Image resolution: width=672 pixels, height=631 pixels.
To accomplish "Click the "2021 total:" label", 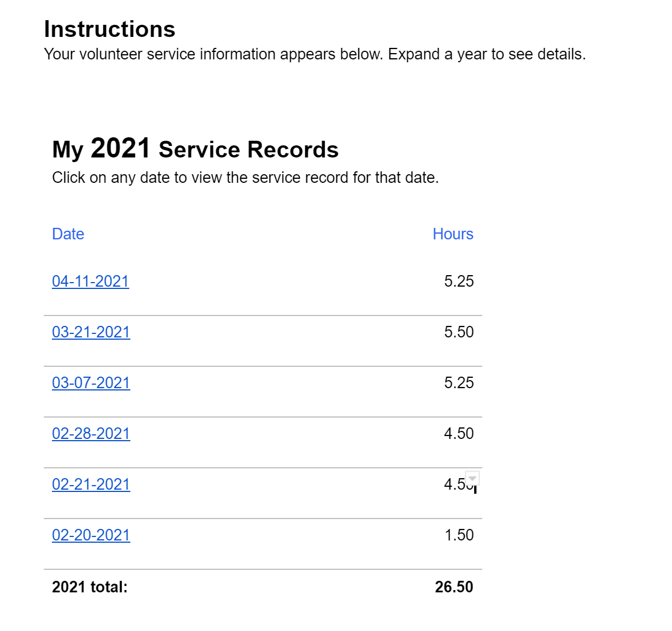I will coord(90,587).
